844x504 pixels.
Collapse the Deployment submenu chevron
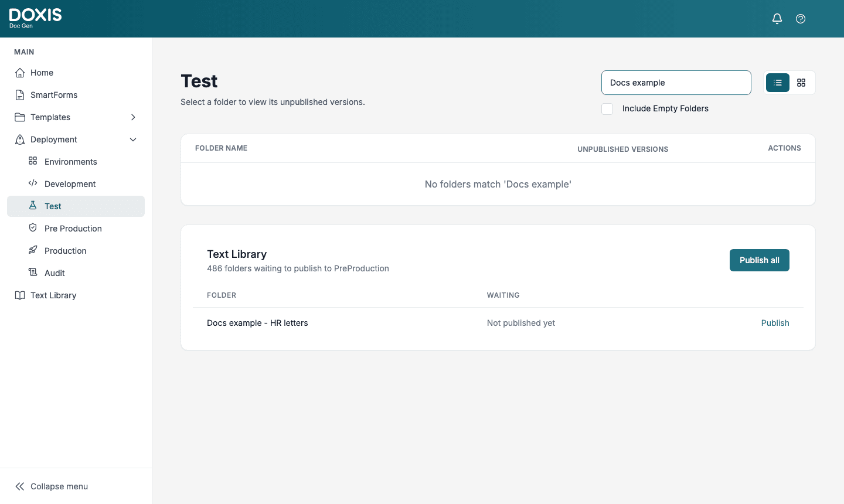[133, 139]
